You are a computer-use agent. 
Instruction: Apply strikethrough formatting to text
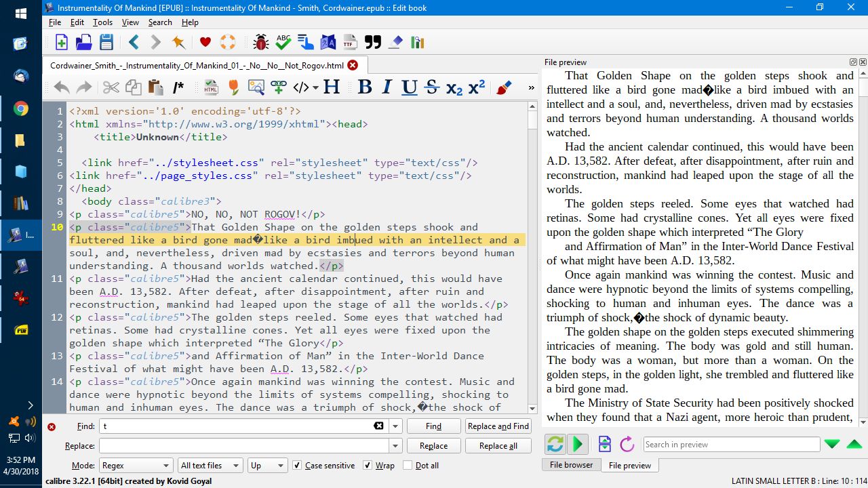[x=431, y=87]
